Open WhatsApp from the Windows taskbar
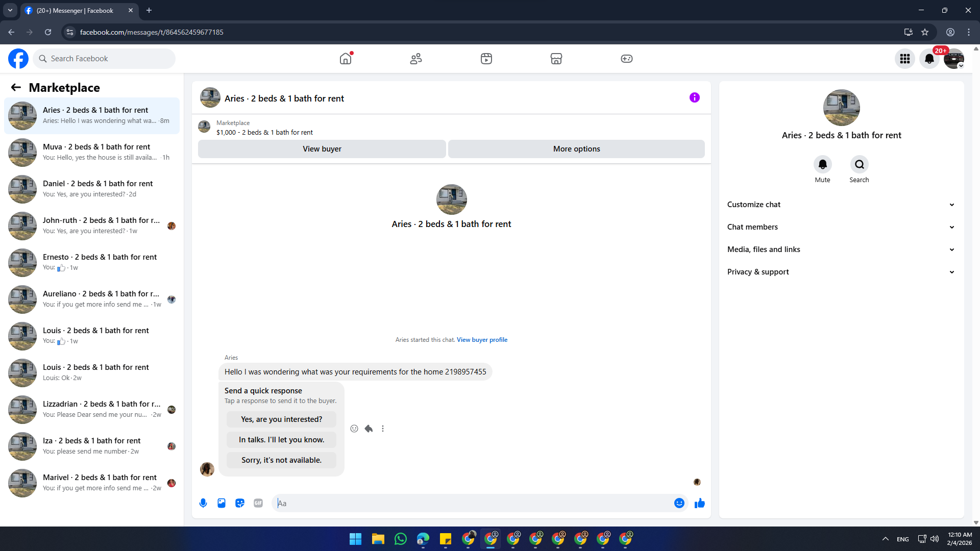980x551 pixels. pos(401,539)
